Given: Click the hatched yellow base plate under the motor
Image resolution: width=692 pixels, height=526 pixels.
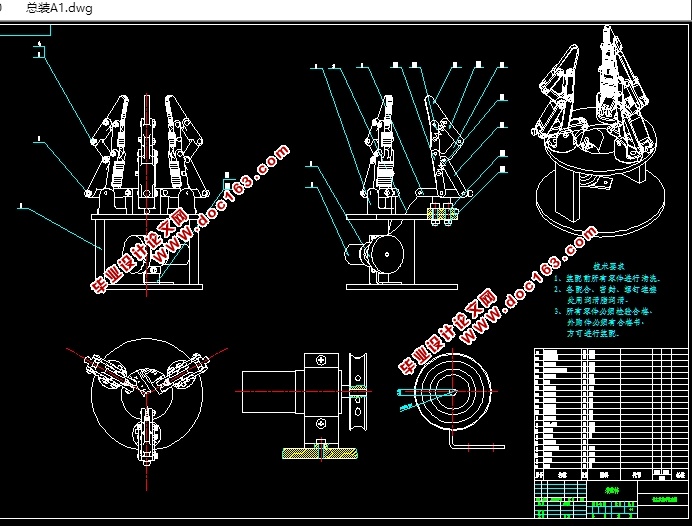Looking at the screenshot, I should [320, 453].
